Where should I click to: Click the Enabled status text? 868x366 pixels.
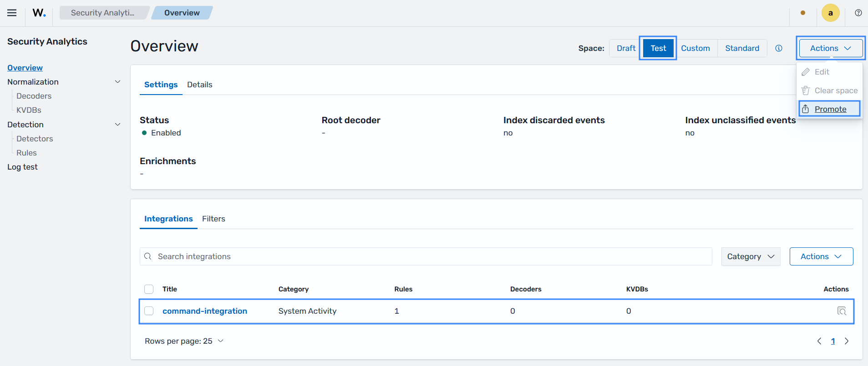pyautogui.click(x=166, y=133)
